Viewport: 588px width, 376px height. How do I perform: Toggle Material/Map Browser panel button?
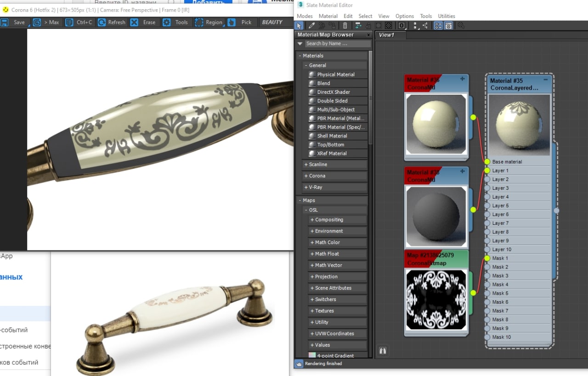[x=438, y=26]
